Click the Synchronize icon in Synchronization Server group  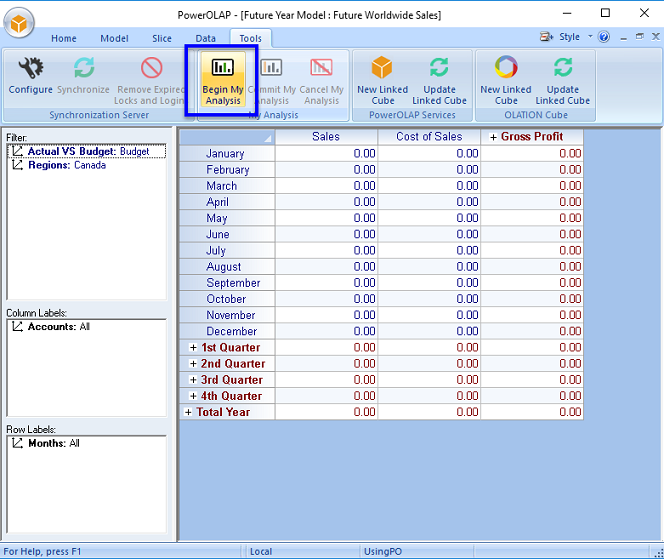tap(84, 67)
